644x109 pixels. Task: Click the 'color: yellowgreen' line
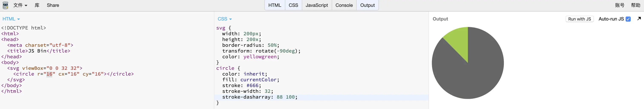point(250,57)
